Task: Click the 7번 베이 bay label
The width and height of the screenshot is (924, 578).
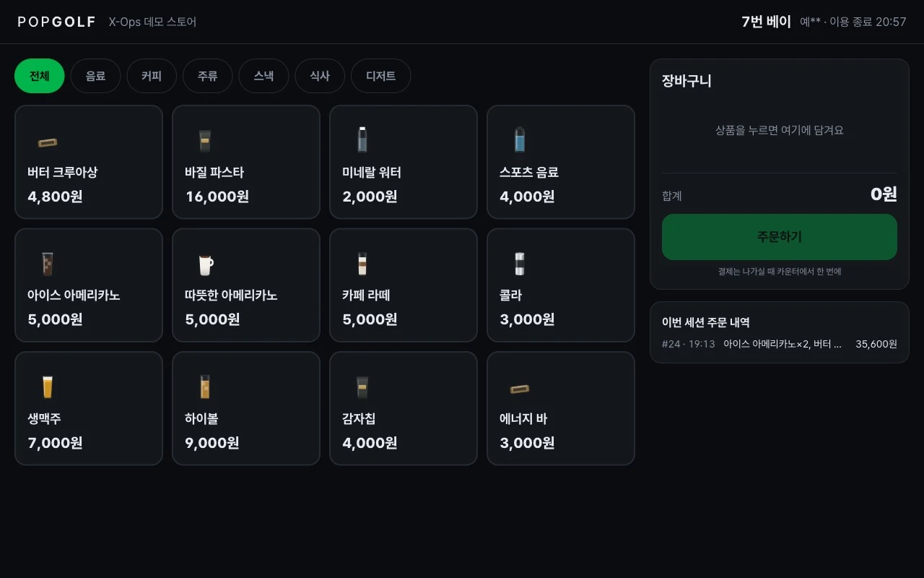Action: pyautogui.click(x=767, y=22)
